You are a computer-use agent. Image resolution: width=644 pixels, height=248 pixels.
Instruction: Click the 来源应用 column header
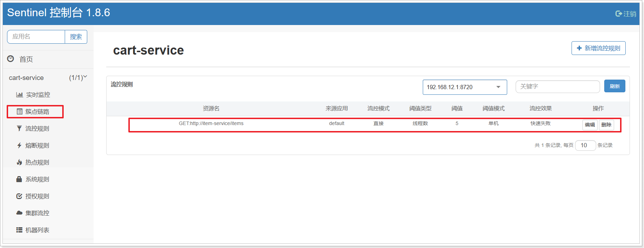click(x=337, y=108)
